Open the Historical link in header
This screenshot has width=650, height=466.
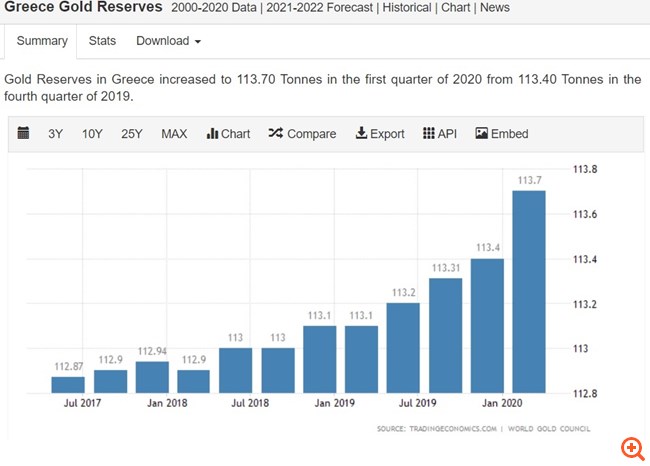coord(404,7)
